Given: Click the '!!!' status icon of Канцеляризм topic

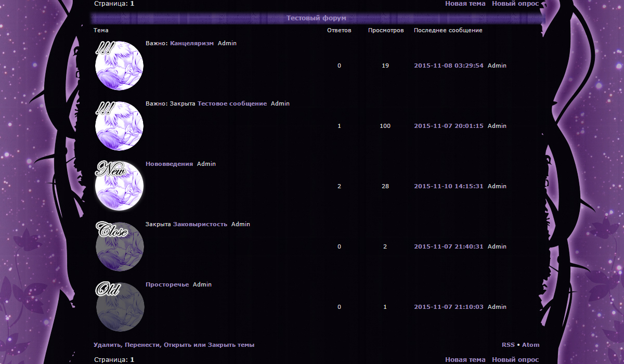Looking at the screenshot, I should point(119,66).
